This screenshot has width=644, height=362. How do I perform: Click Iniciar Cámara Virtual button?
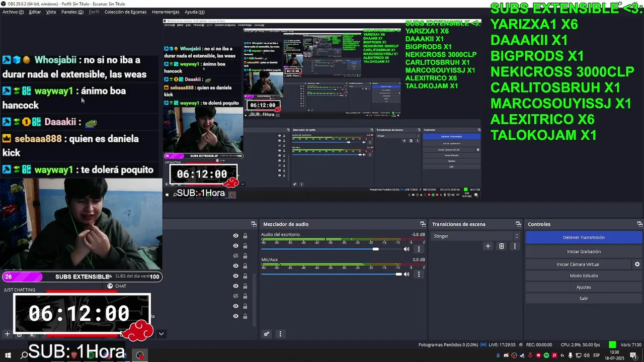point(578,264)
